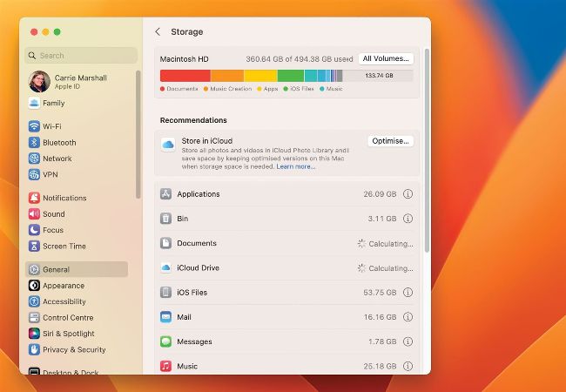
Task: Click the Bin row trash icon
Action: (x=165, y=219)
